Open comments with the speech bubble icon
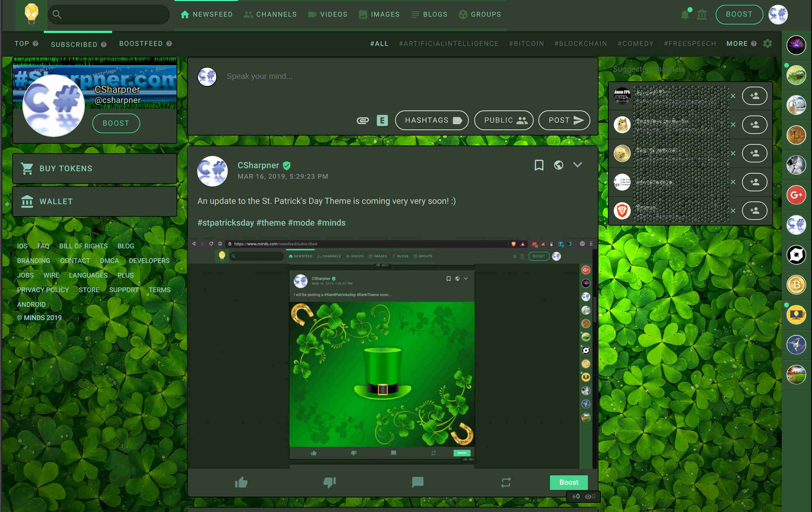This screenshot has width=812, height=512. pyautogui.click(x=418, y=482)
